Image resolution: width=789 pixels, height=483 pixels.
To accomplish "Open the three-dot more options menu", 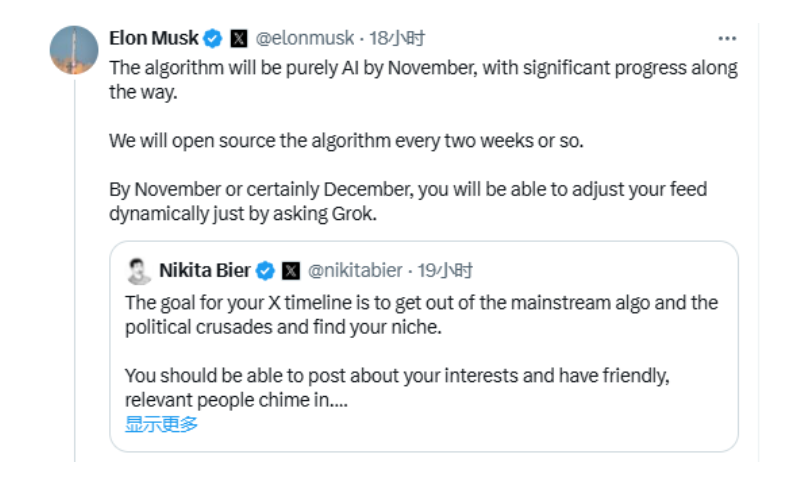I will 727,39.
